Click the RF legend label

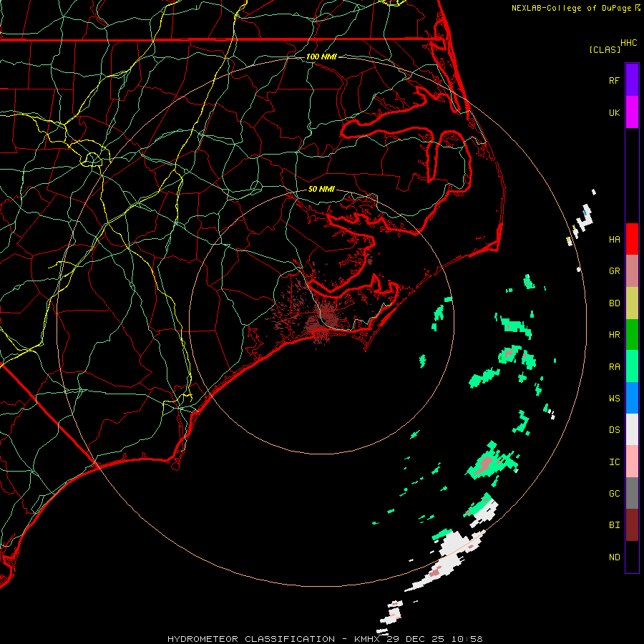click(x=614, y=80)
